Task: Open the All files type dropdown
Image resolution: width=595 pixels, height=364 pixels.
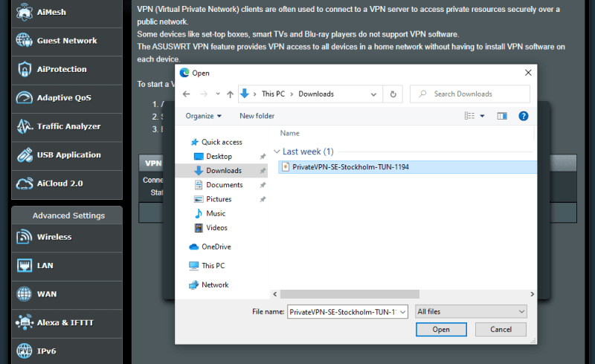Action: coord(471,312)
